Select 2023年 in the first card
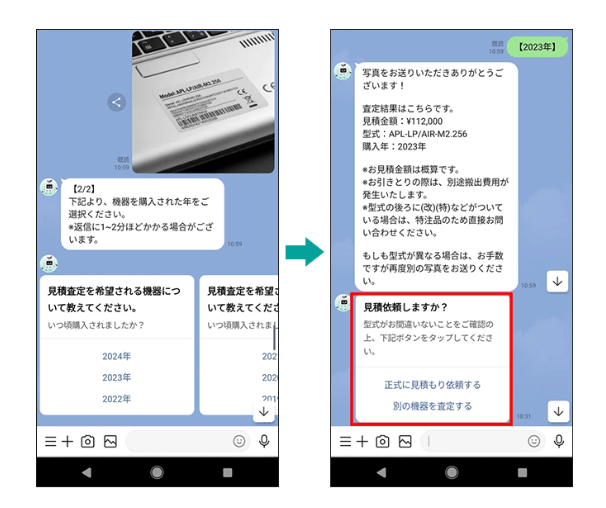This screenshot has height=508, width=606. [x=117, y=377]
